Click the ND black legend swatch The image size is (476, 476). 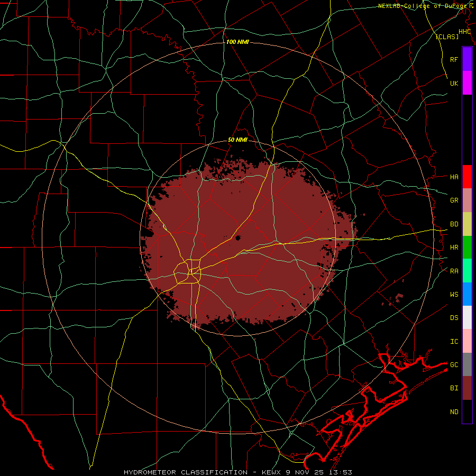click(x=467, y=411)
